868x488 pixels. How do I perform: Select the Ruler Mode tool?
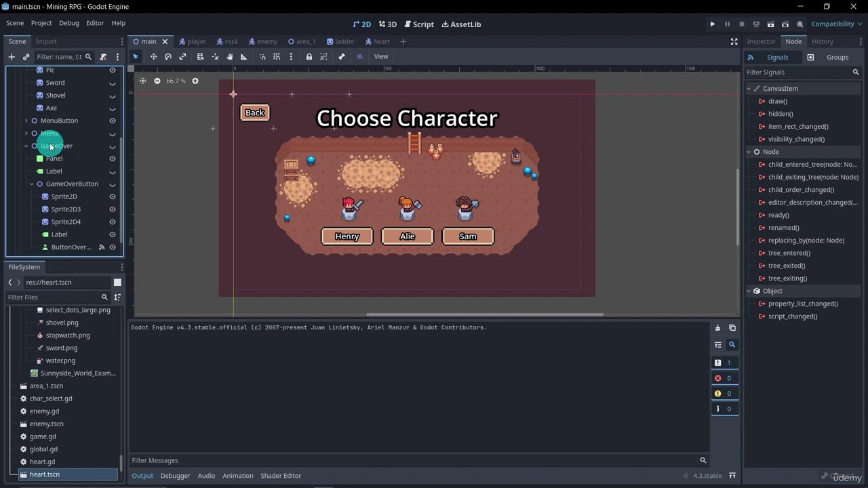tap(244, 57)
